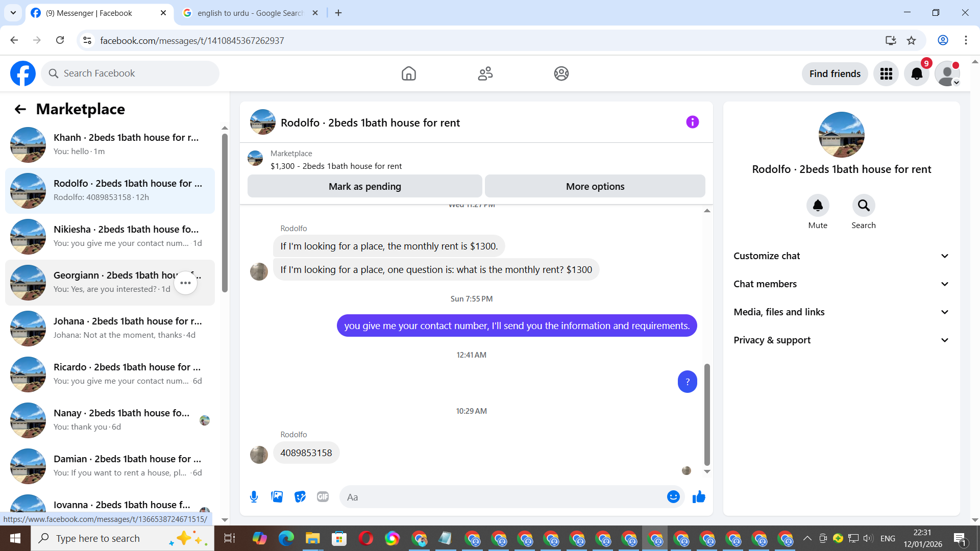The height and width of the screenshot is (551, 980).
Task: Mute this conversation with the bell
Action: pos(818,206)
